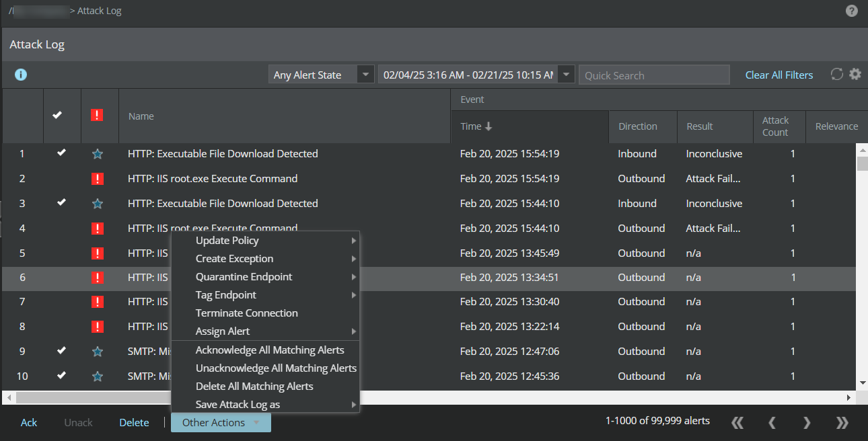Image resolution: width=868 pixels, height=441 pixels.
Task: Jump to the first page of alerts
Action: pyautogui.click(x=737, y=422)
